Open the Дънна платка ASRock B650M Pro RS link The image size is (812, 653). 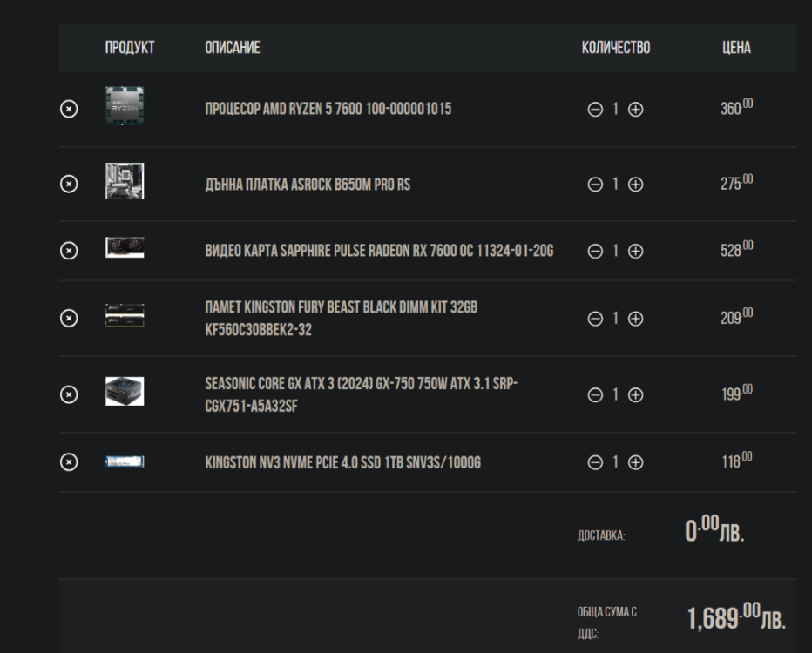click(308, 185)
